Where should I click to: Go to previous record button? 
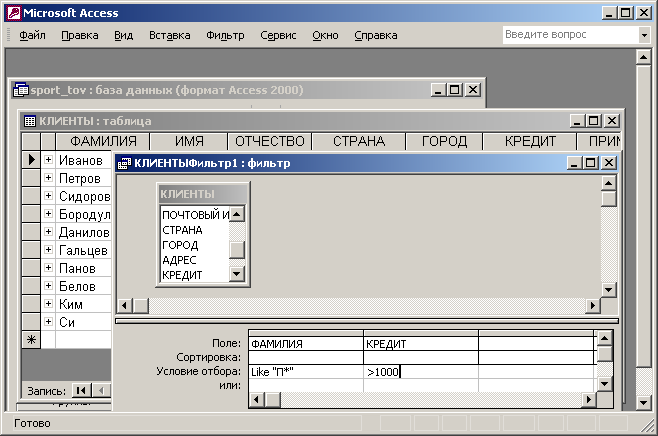click(x=101, y=391)
